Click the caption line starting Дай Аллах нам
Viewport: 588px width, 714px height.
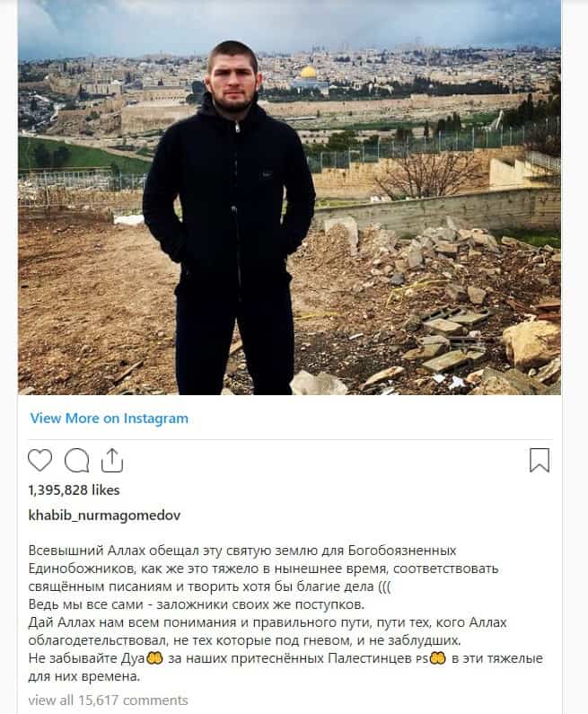[x=268, y=622]
